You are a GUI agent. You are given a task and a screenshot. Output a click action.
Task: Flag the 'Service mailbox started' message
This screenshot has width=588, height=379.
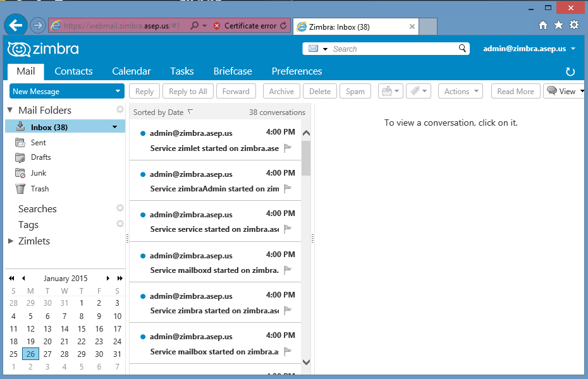tap(288, 351)
